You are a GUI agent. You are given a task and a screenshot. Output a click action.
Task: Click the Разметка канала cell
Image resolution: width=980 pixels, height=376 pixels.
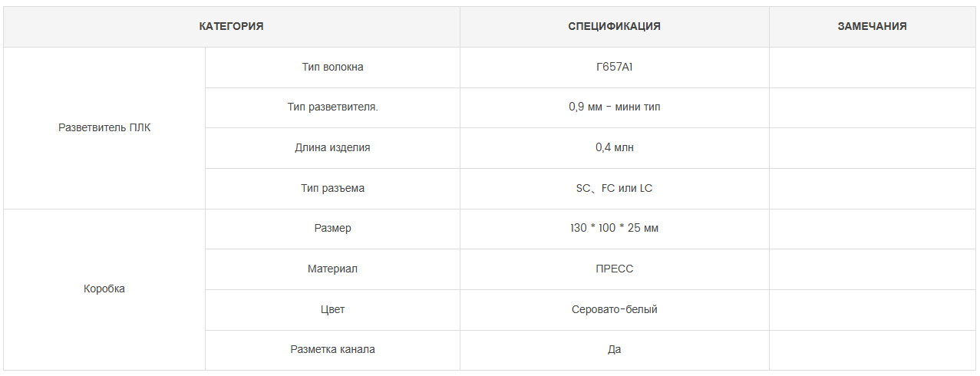tap(333, 350)
